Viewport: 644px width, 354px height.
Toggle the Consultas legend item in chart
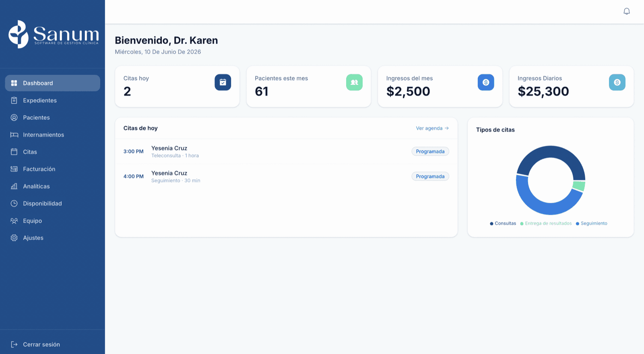click(x=503, y=223)
